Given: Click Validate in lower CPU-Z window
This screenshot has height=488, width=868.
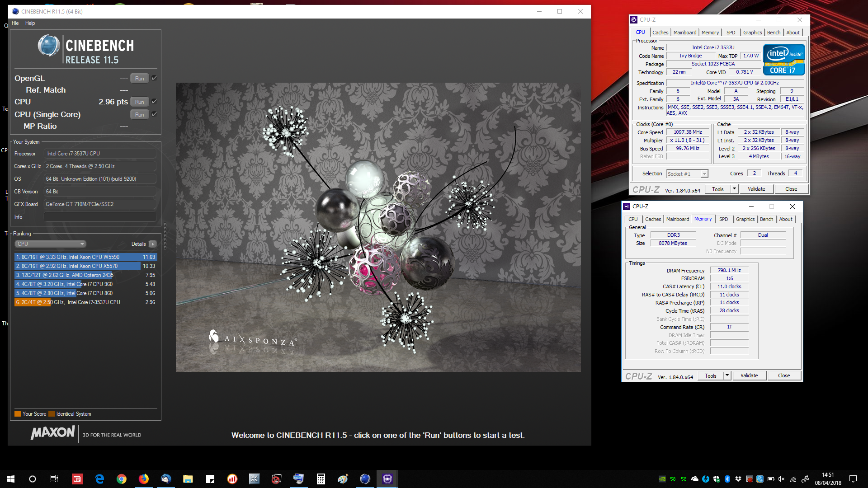Looking at the screenshot, I should pos(749,375).
